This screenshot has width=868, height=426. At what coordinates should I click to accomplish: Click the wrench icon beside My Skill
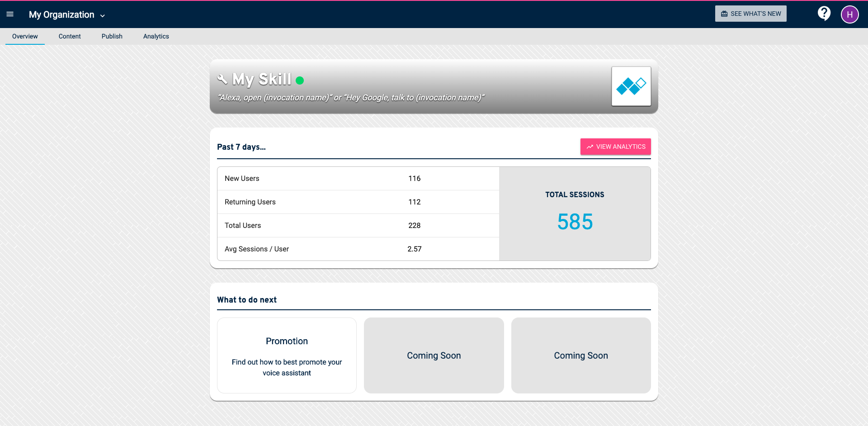point(222,79)
